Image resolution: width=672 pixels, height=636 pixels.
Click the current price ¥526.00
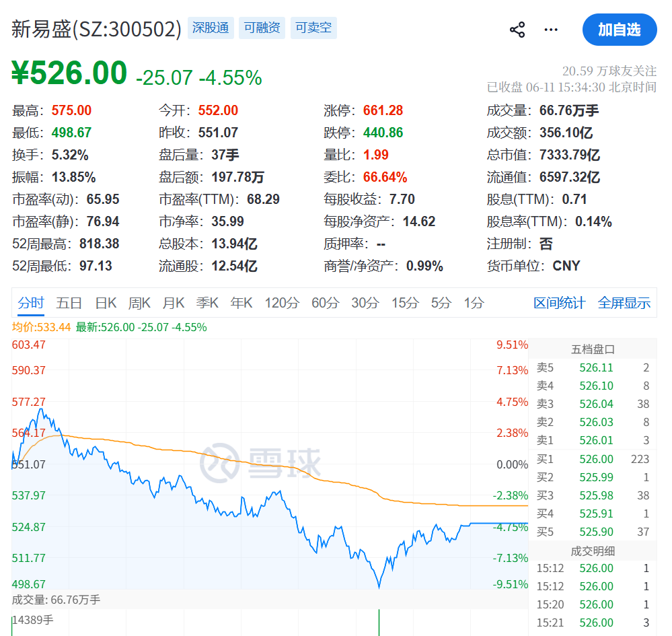pyautogui.click(x=69, y=73)
